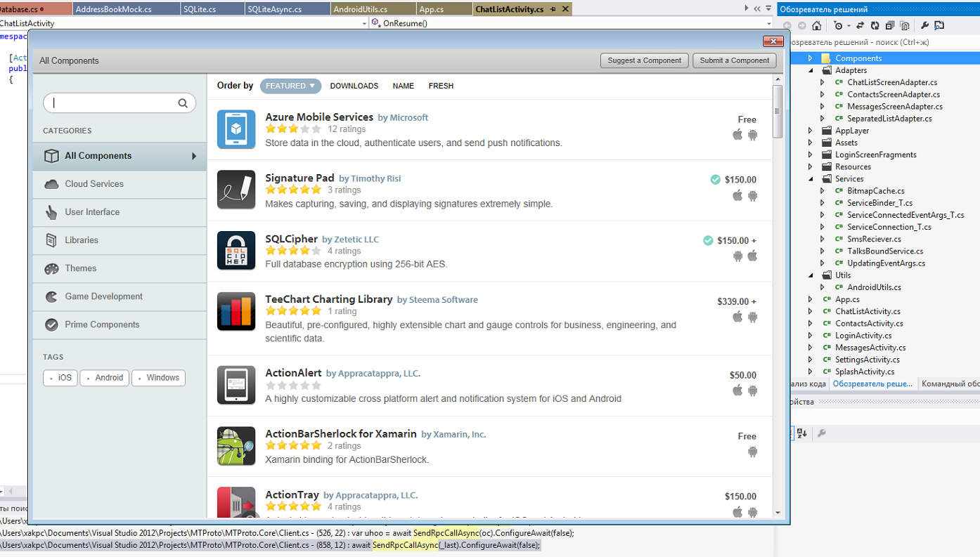The width and height of the screenshot is (980, 557).
Task: Click the Android robot icon for ActionBarSherlock
Action: click(x=752, y=452)
